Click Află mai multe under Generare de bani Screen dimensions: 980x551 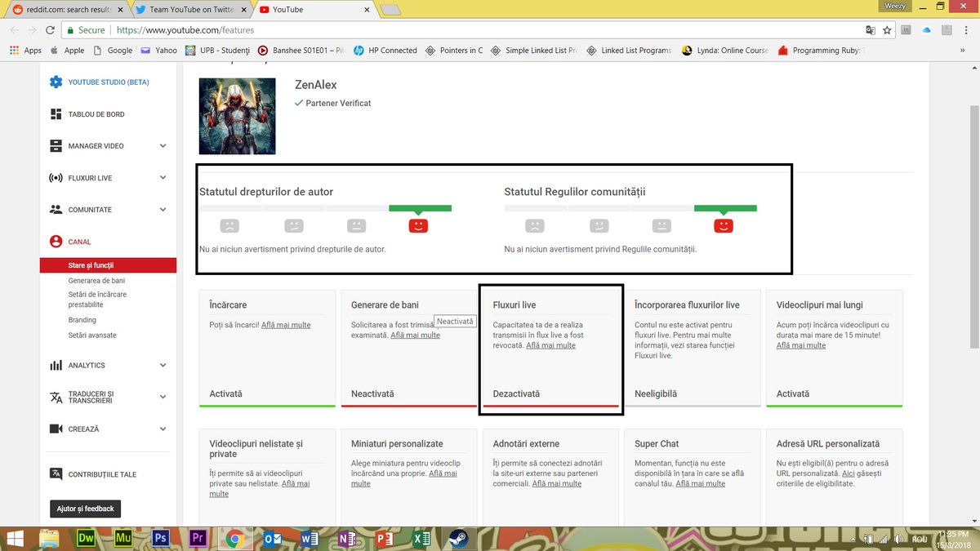[x=415, y=335]
